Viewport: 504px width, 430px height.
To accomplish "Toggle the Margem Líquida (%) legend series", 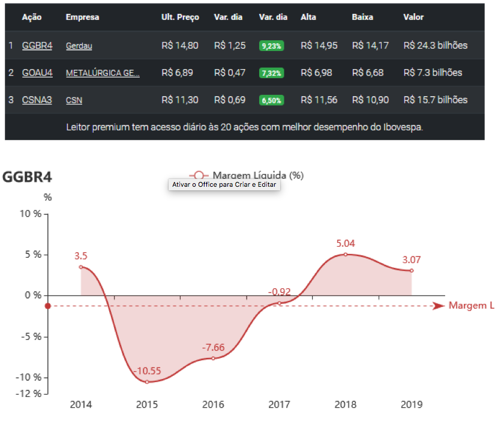I will coord(246,175).
